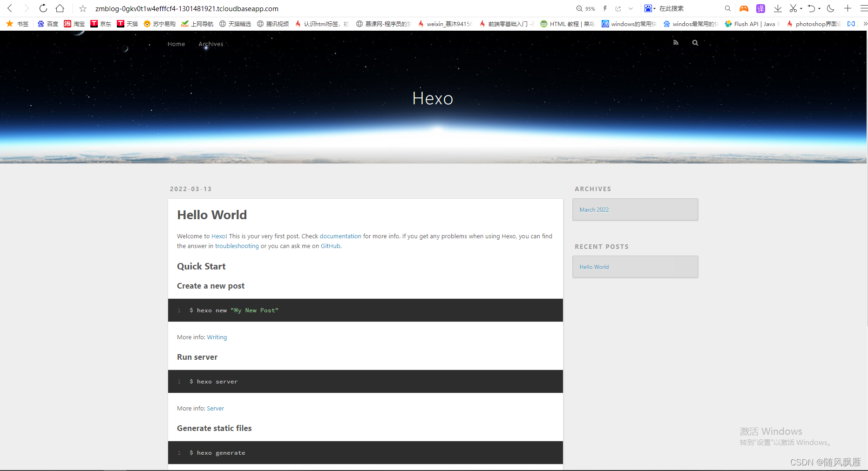Click the address bar URL
The height and width of the screenshot is (471, 868).
coord(187,8)
